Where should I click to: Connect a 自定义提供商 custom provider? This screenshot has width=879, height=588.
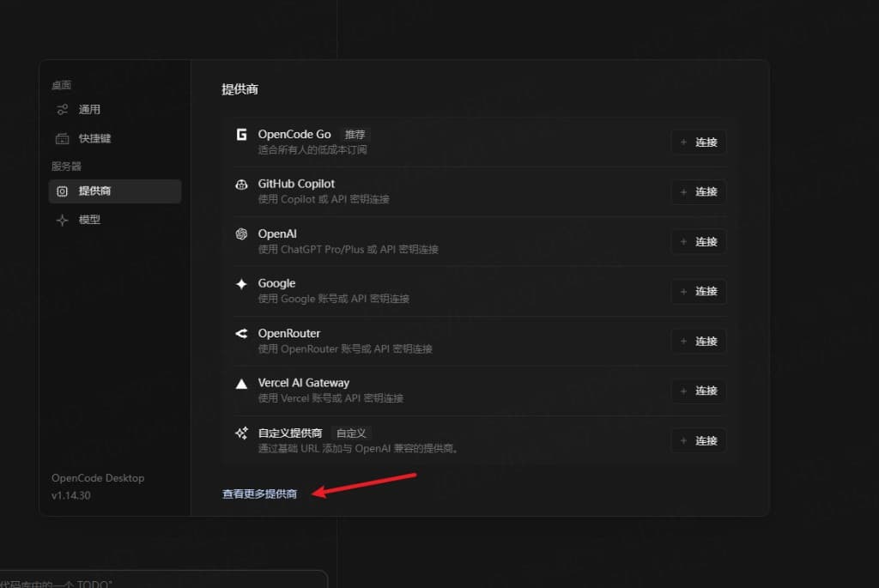(x=699, y=440)
